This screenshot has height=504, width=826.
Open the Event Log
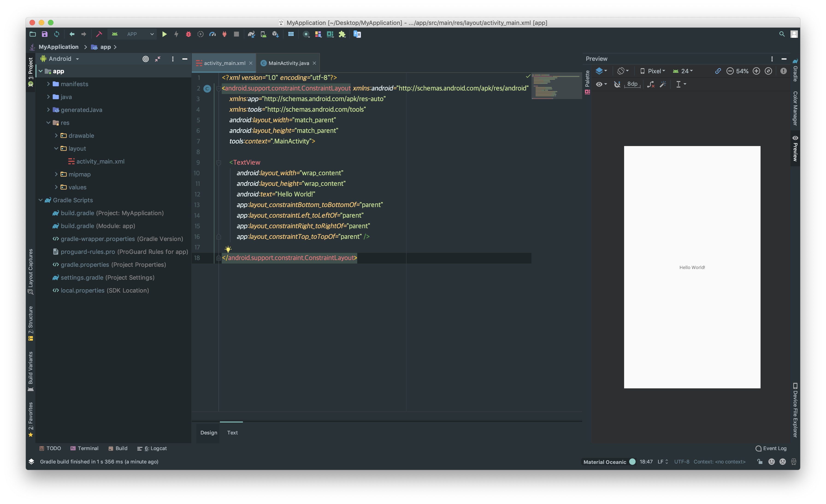(771, 448)
